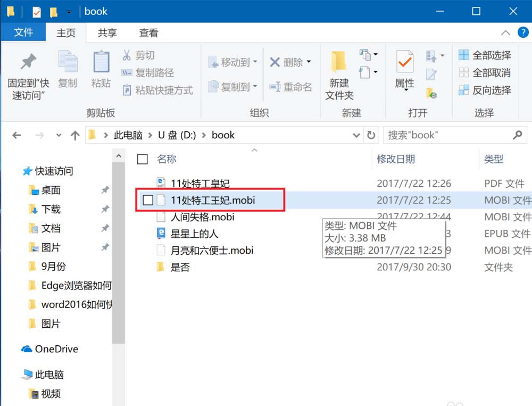Tick checkbox beside 11处特工王妃.mobi
This screenshot has width=532, height=406.
point(148,200)
